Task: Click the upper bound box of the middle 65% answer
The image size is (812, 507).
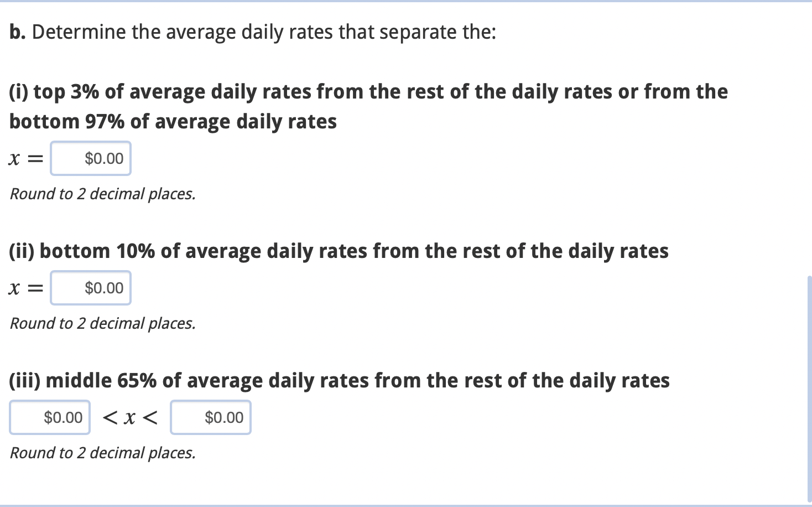Action: tap(210, 417)
